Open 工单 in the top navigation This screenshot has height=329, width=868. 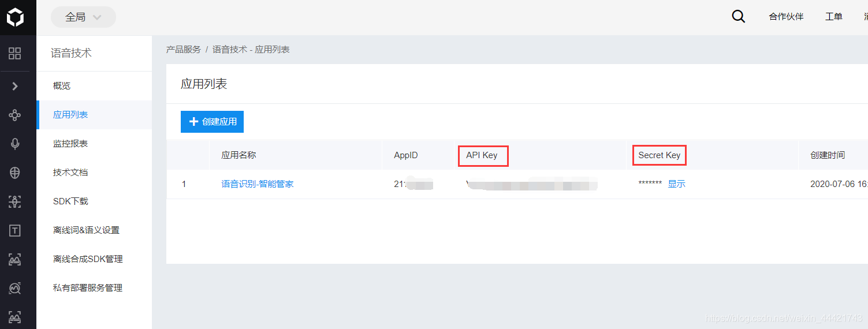(834, 17)
